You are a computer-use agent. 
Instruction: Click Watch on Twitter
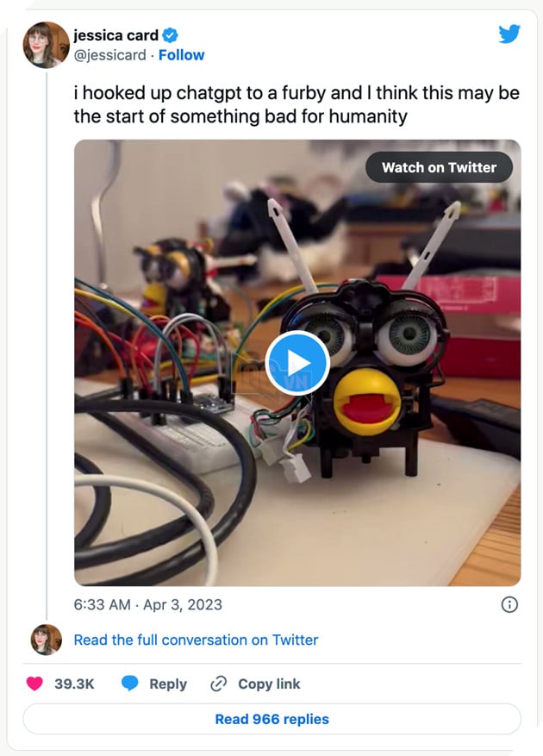pyautogui.click(x=438, y=167)
